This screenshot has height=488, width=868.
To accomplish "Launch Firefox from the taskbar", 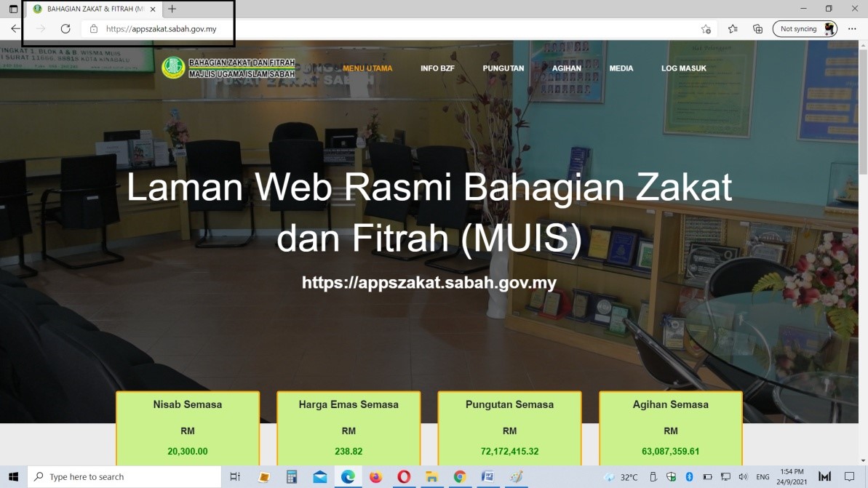I will pos(375,477).
